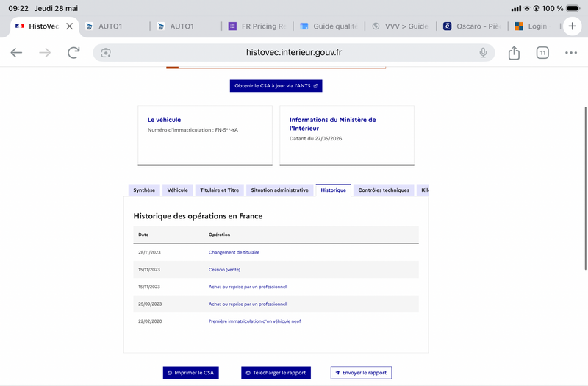This screenshot has width=588, height=386.
Task: Click the Télécharger le rapport button
Action: coord(276,373)
